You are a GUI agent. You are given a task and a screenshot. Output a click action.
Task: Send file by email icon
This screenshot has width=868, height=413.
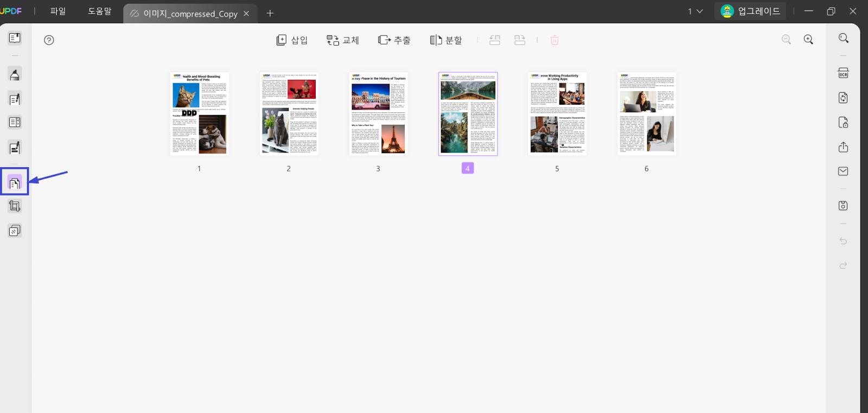(x=843, y=171)
